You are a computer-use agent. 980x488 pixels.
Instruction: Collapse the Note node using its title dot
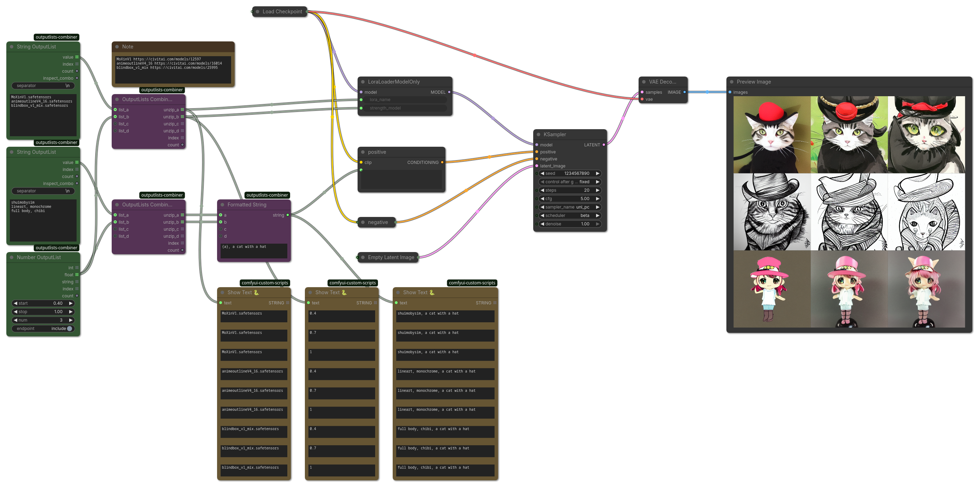point(117,47)
